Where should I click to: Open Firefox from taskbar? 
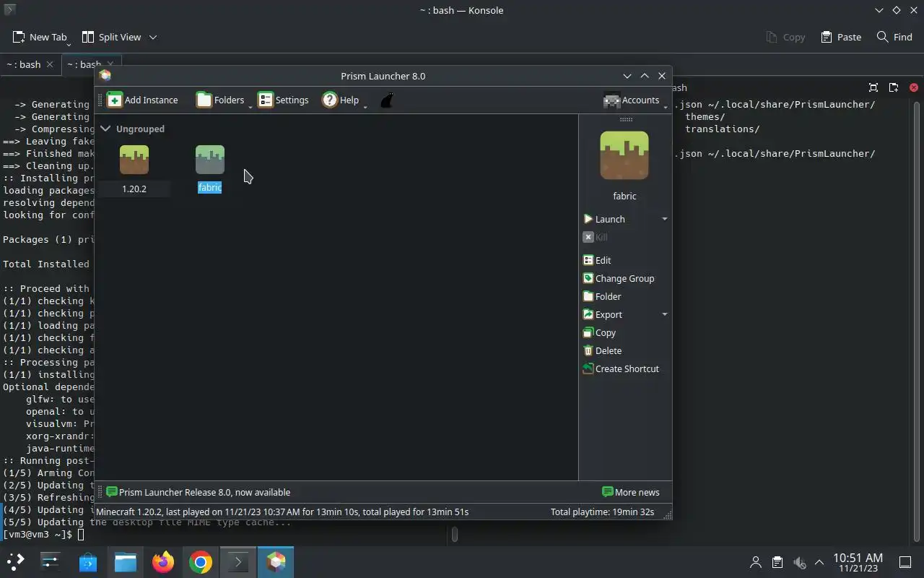163,561
